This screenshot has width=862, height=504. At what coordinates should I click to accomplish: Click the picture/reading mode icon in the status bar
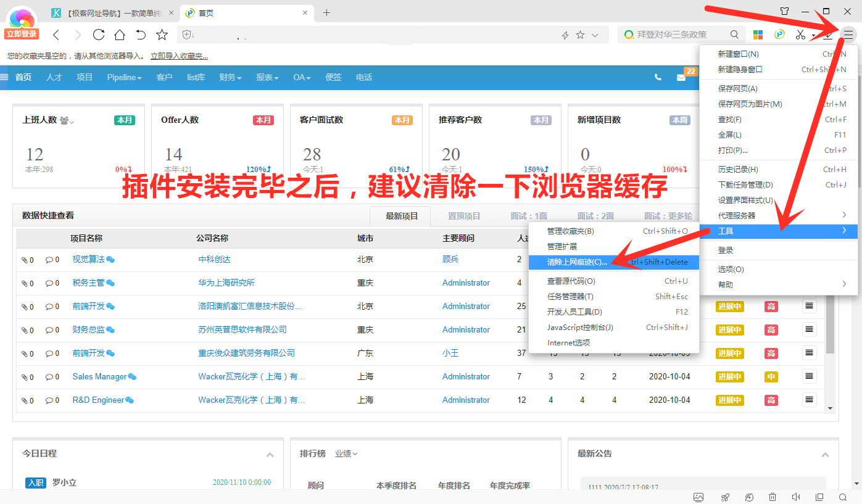click(699, 497)
